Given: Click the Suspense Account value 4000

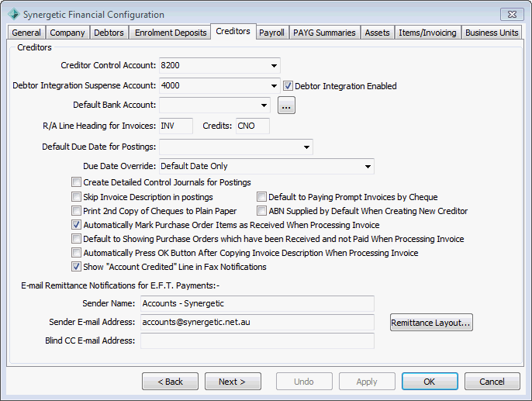Looking at the screenshot, I should pyautogui.click(x=171, y=86).
